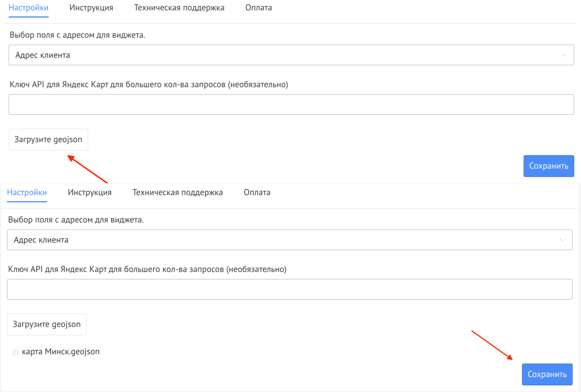Select Настройки tab in the lower panel

(x=27, y=192)
